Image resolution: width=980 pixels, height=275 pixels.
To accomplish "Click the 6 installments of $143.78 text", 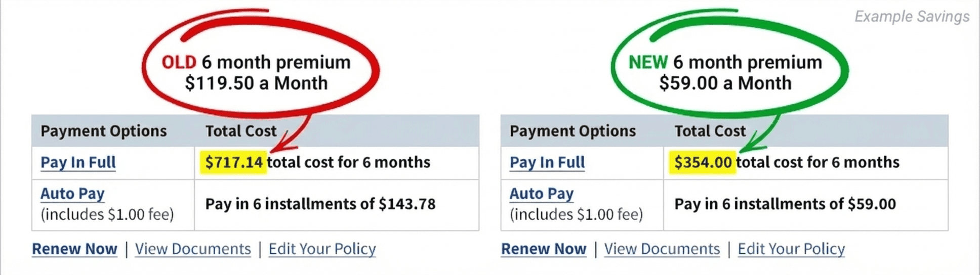I will 320,204.
